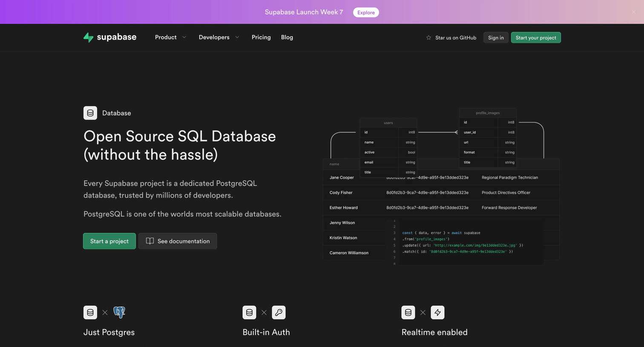Click the email field in users table
The image size is (644, 347).
coord(369,162)
